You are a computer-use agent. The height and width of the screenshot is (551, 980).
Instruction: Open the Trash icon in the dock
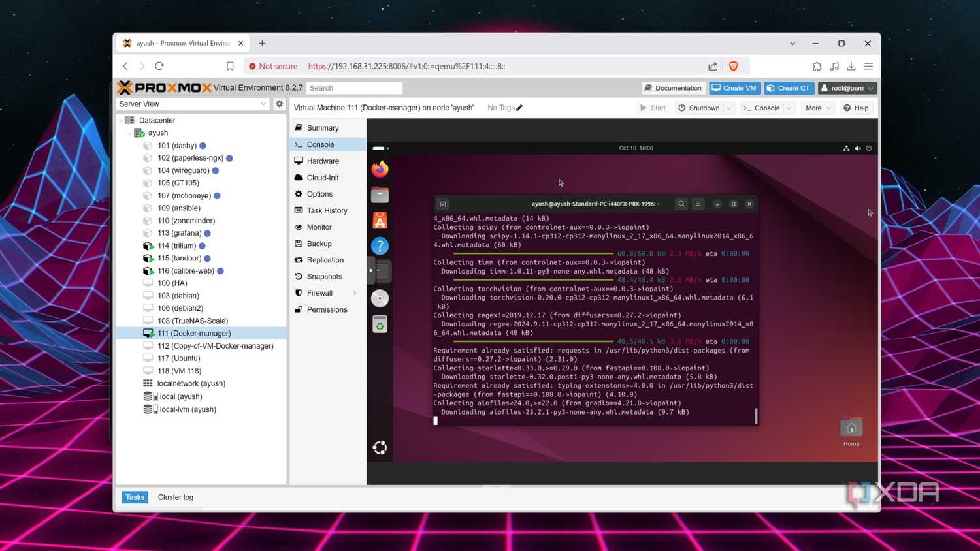pyautogui.click(x=380, y=324)
